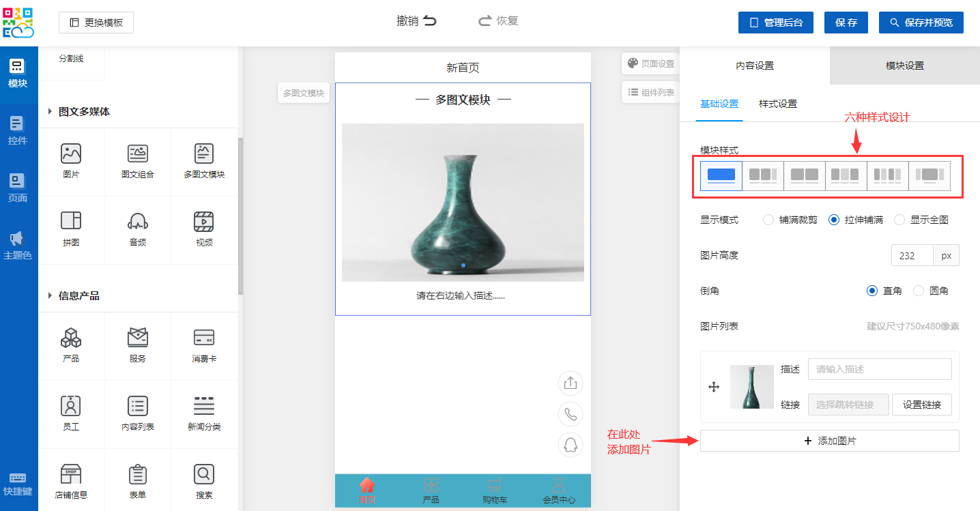The width and height of the screenshot is (980, 511).
Task: Collapse the 图文多媒体 section
Action: pyautogui.click(x=50, y=111)
